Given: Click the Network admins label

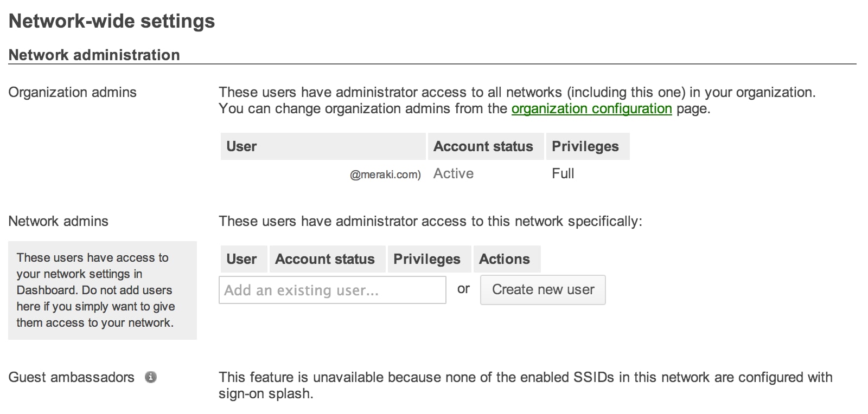Looking at the screenshot, I should 58,221.
